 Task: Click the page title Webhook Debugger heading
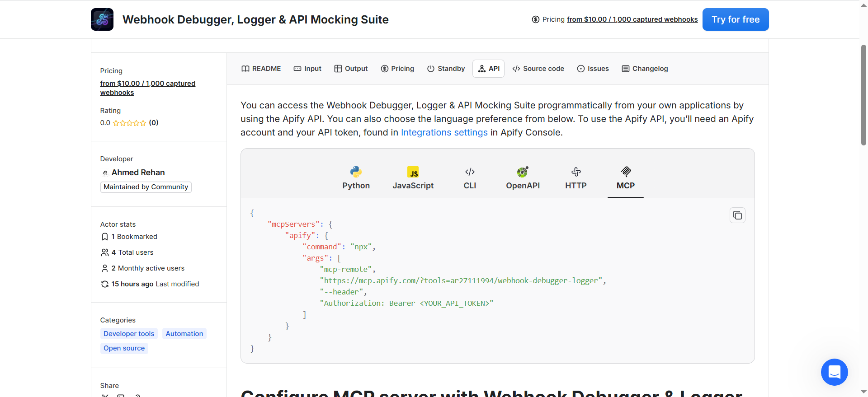coord(255,19)
